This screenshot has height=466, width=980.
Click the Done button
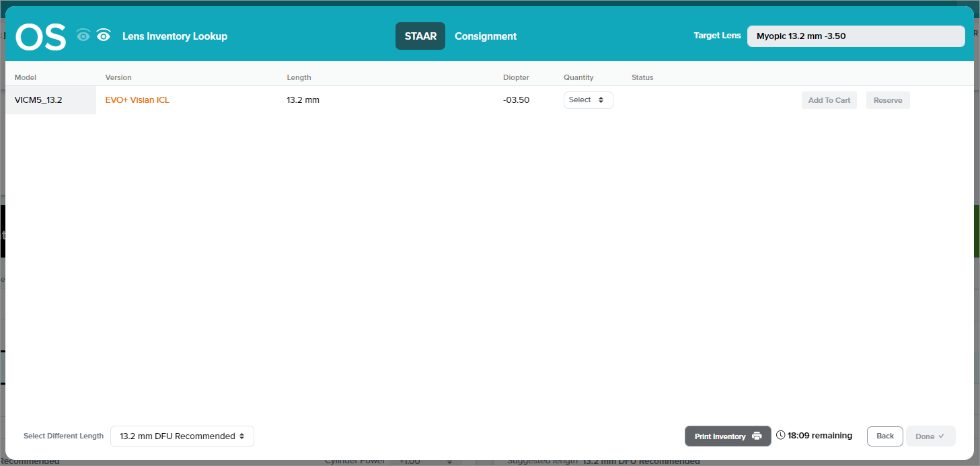click(930, 436)
